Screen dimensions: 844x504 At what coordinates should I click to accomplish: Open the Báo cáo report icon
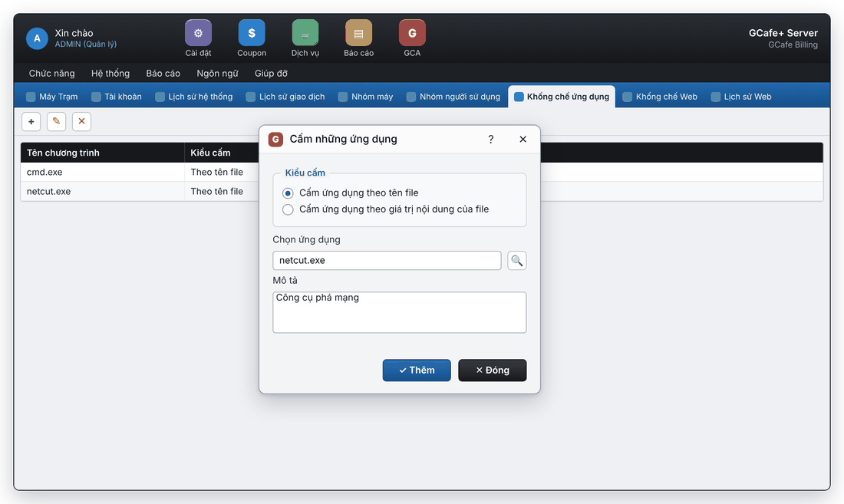coord(358,33)
